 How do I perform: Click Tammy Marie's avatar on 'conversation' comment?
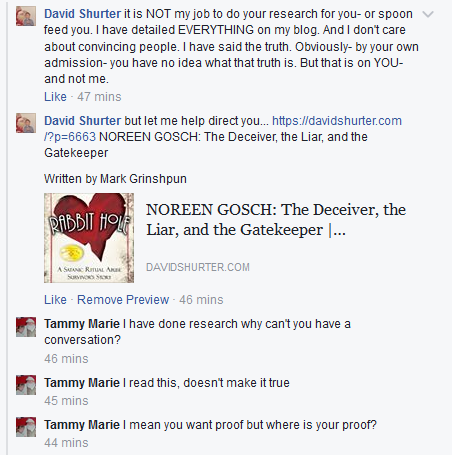[x=26, y=327]
